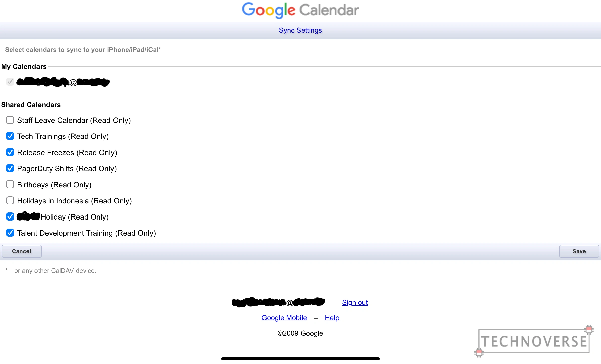Image resolution: width=601 pixels, height=364 pixels.
Task: Click the Google Mobile link
Action: pos(284,318)
